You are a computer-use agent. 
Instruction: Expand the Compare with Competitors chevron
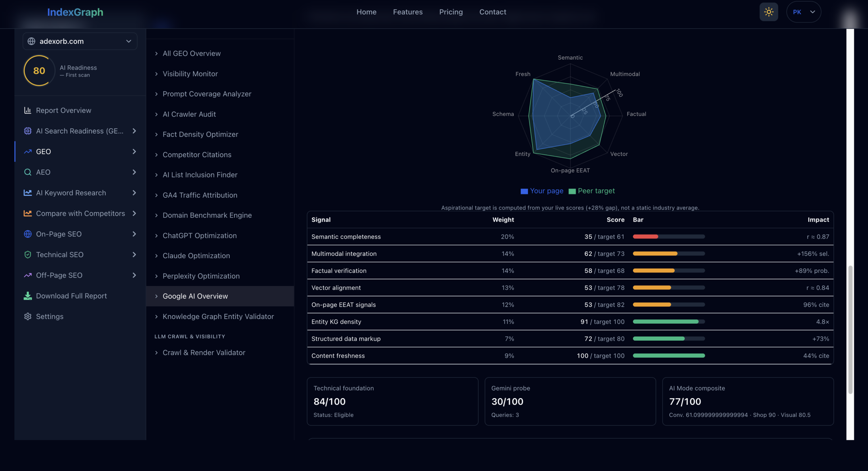click(x=134, y=213)
